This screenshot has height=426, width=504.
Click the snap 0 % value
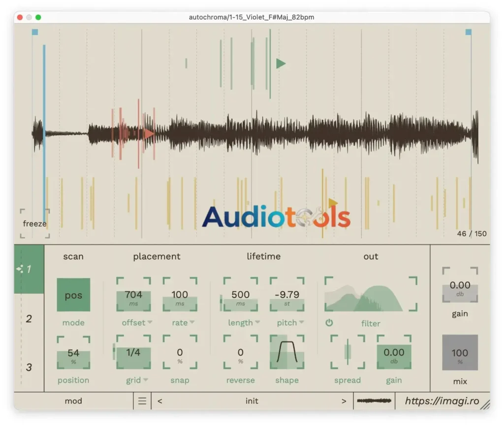point(180,352)
